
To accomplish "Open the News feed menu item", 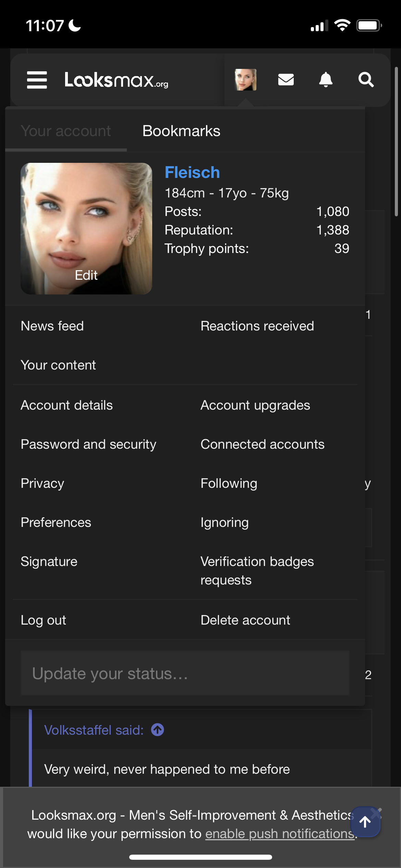I will point(52,326).
